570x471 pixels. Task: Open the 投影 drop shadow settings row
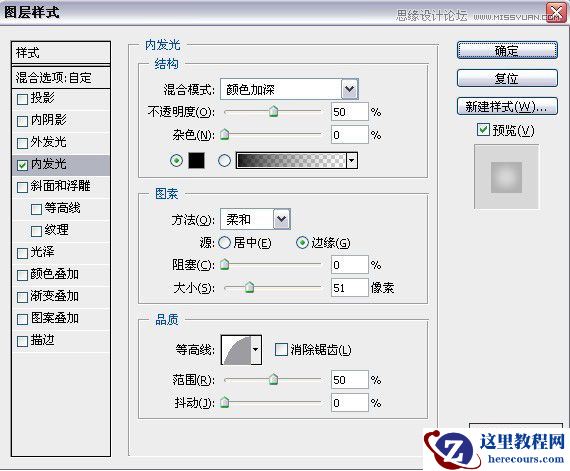(x=61, y=98)
